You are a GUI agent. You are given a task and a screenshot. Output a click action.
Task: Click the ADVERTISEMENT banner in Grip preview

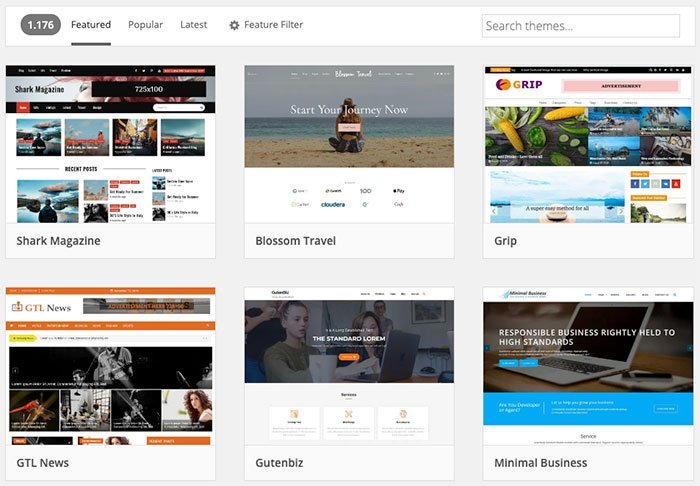pos(621,86)
